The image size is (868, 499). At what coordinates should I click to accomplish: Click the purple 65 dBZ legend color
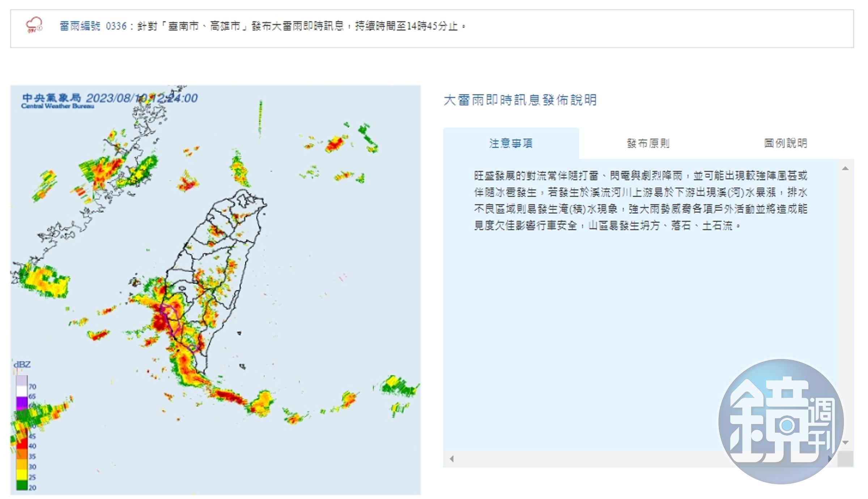[x=22, y=402]
